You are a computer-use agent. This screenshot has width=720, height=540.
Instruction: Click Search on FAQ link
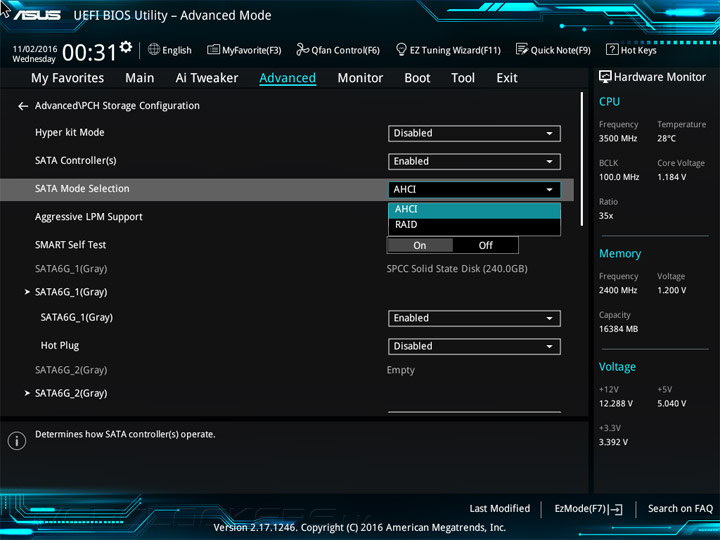click(680, 509)
